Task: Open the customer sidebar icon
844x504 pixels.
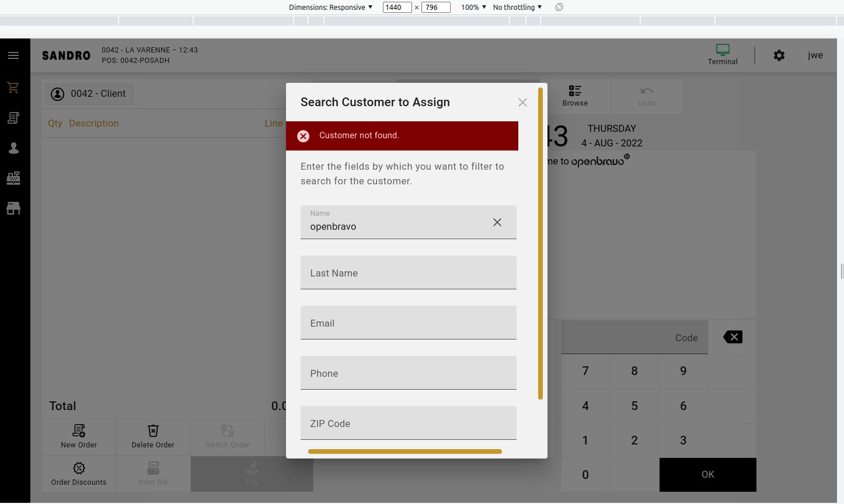Action: click(x=13, y=148)
